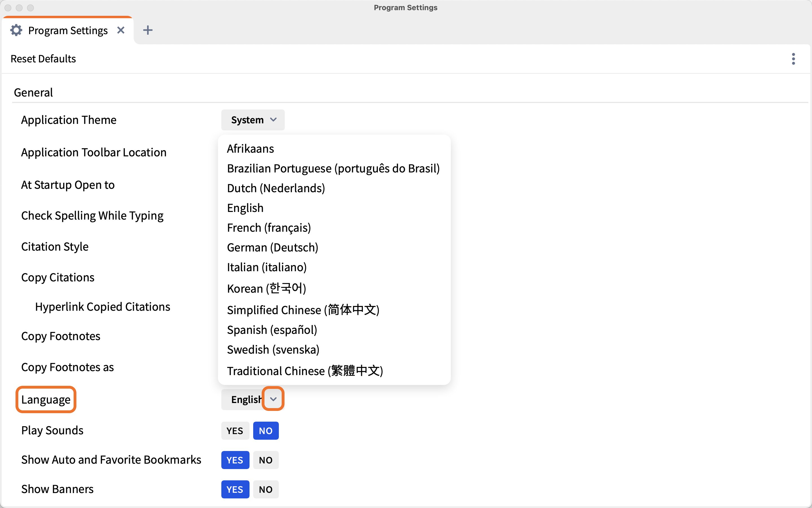Viewport: 812px width, 508px height.
Task: Click Check Spelling While Typing label
Action: click(x=92, y=216)
